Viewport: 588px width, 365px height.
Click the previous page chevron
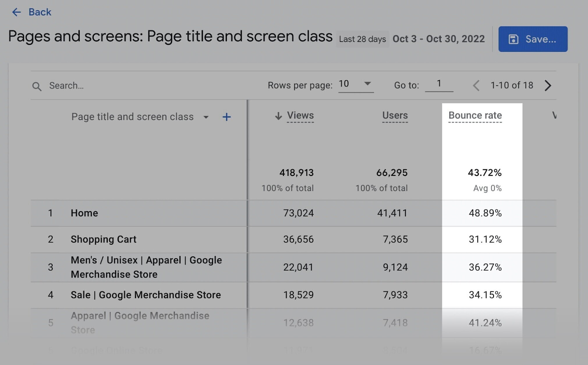coord(476,85)
